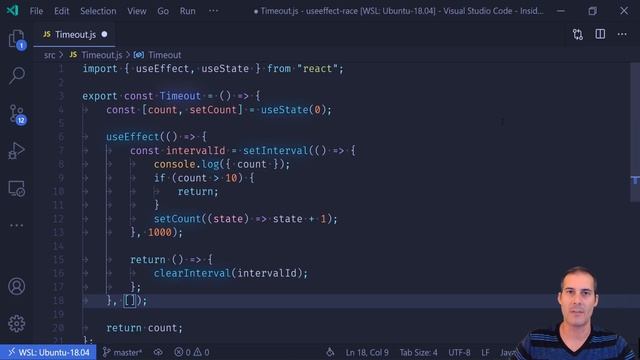640x360 pixels.
Task: Click "useEffect" call on line 6
Action: pyautogui.click(x=133, y=137)
